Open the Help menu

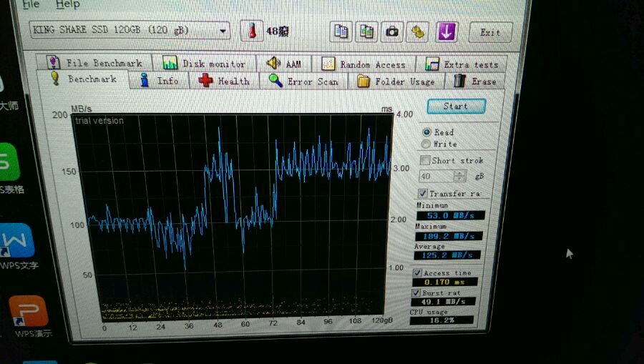[x=68, y=4]
